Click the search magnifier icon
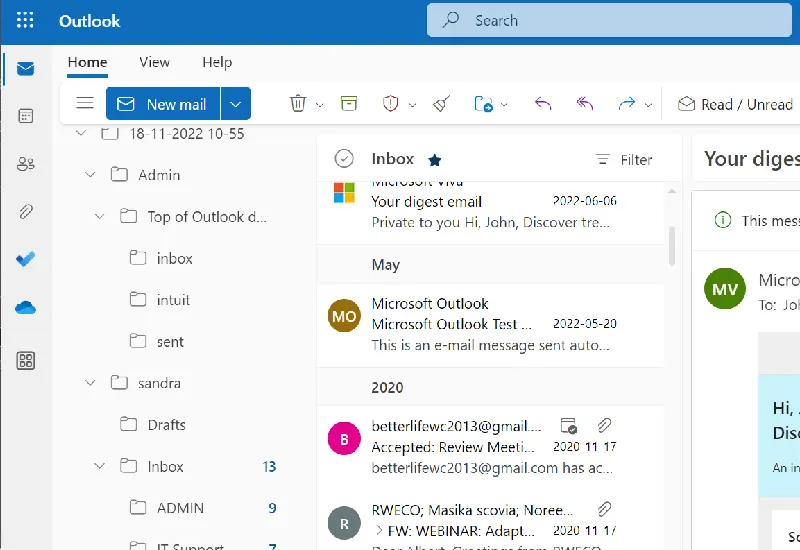800x550 pixels. coord(451,20)
